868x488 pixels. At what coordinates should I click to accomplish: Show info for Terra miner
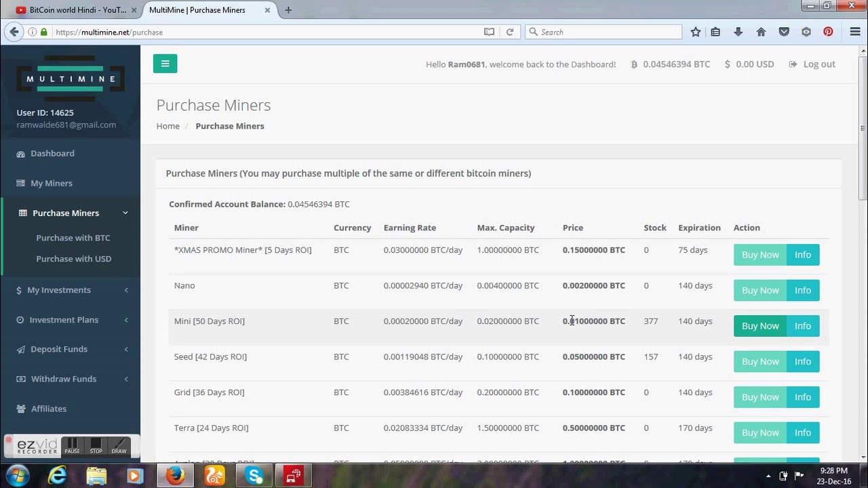tap(803, 432)
